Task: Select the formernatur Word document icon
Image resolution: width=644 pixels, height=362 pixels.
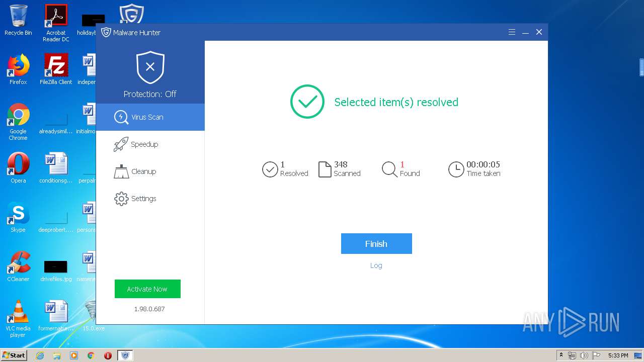Action: coord(56,316)
